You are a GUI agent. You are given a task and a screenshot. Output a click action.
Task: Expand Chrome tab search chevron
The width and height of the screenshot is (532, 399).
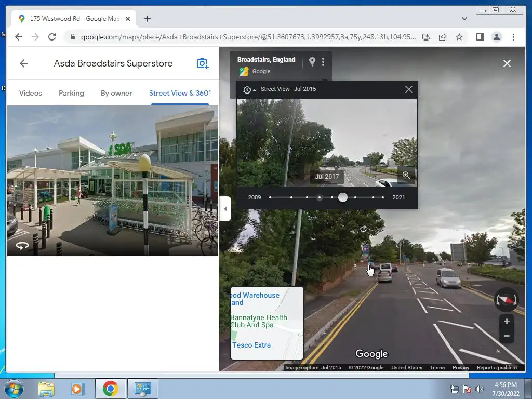tap(464, 19)
